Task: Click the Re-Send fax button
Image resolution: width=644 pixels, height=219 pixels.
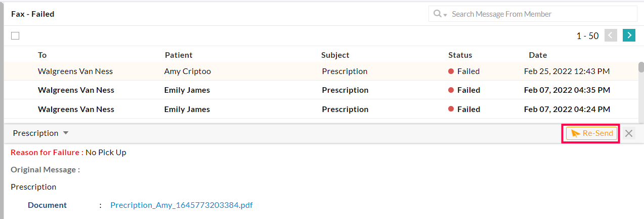Action: [x=591, y=133]
